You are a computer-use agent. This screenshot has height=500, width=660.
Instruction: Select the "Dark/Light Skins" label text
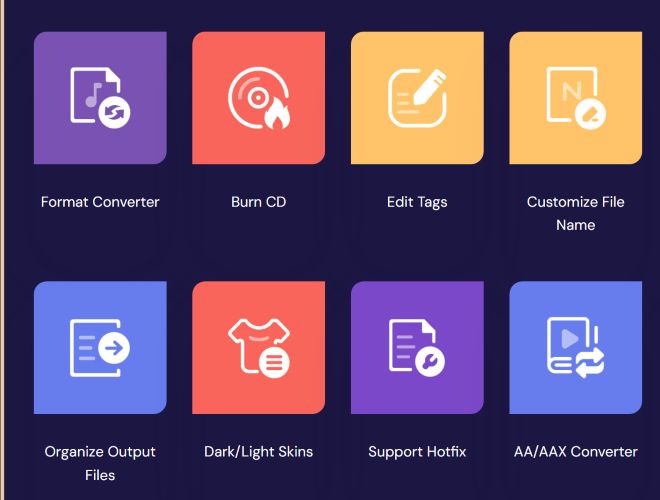(x=258, y=452)
